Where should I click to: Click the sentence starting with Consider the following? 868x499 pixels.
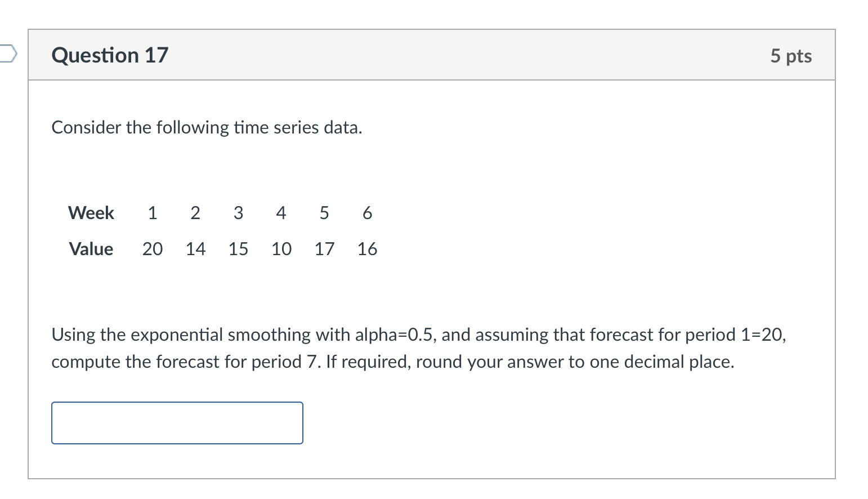(x=207, y=127)
